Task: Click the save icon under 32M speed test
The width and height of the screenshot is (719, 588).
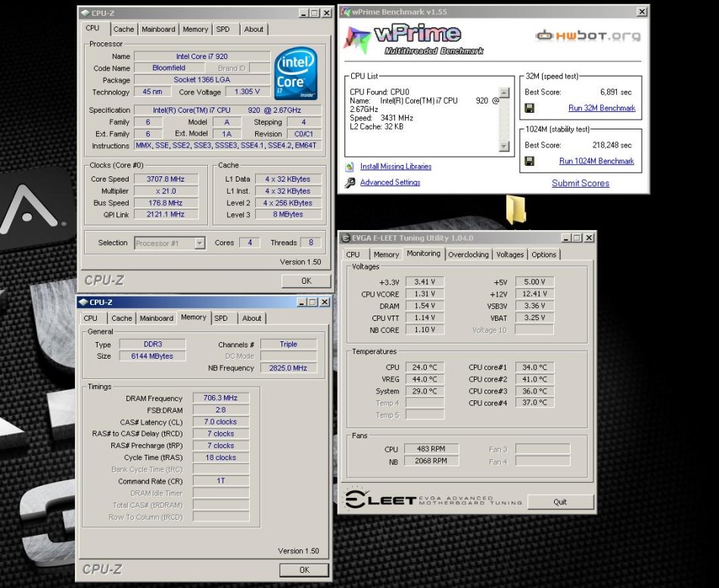Action: (x=529, y=108)
